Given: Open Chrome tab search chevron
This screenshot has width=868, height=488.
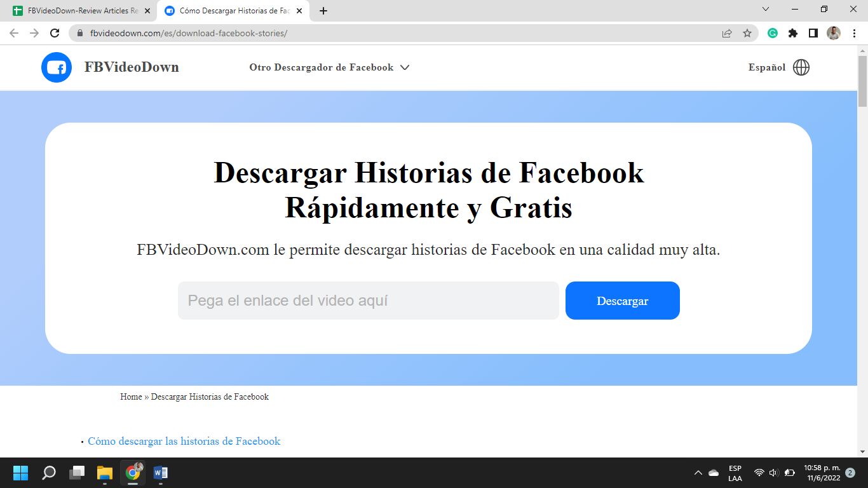Looking at the screenshot, I should pos(765,10).
